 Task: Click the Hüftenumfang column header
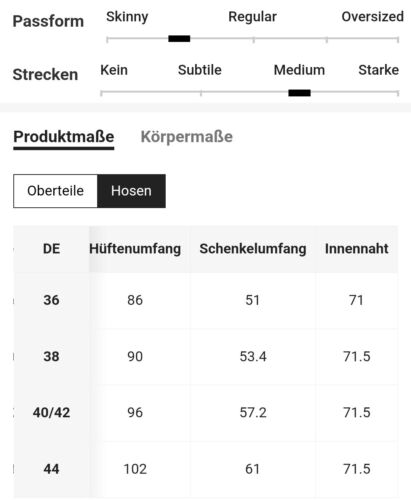tap(135, 249)
